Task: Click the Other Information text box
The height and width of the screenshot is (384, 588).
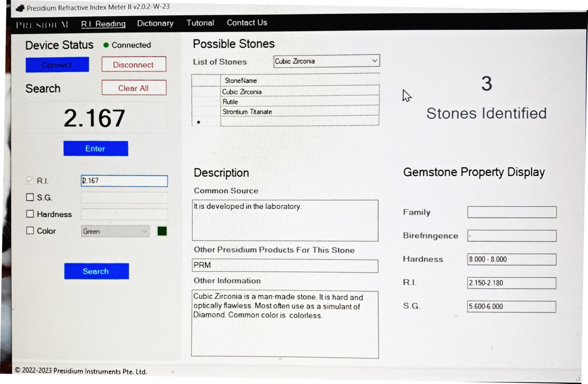Action: pyautogui.click(x=285, y=324)
